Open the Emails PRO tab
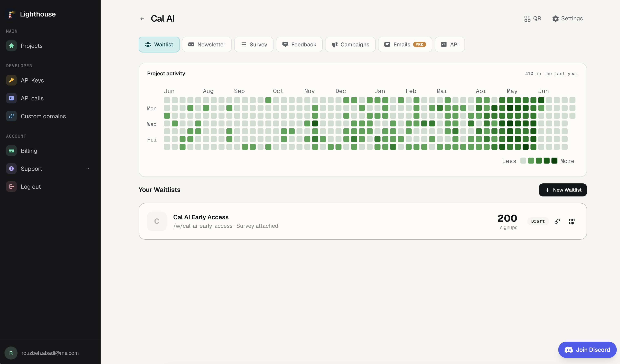This screenshot has height=364, width=620. pyautogui.click(x=405, y=45)
